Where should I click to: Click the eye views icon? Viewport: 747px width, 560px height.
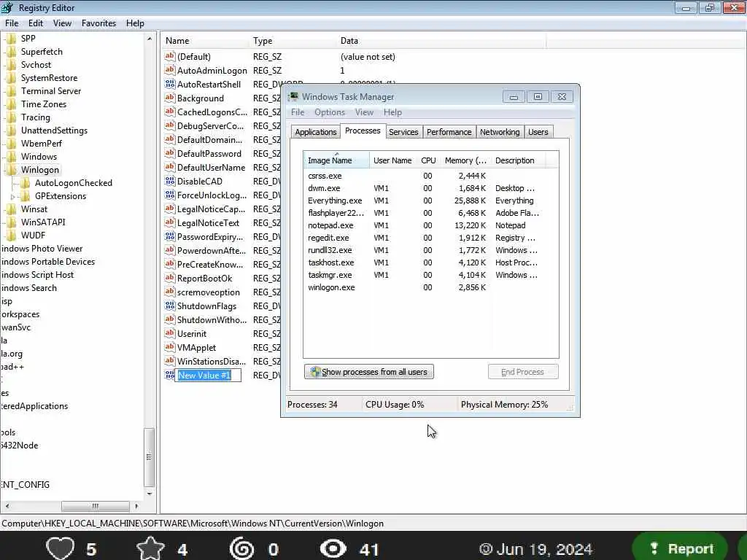(x=333, y=548)
